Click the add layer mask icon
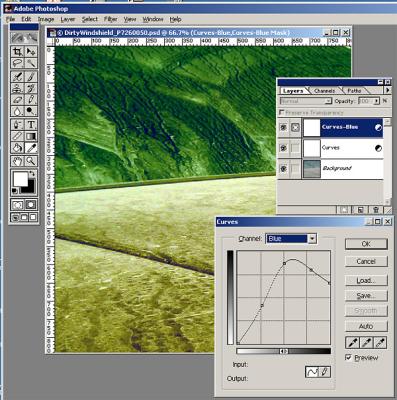Screen dimensions: 397x400 tap(344, 210)
